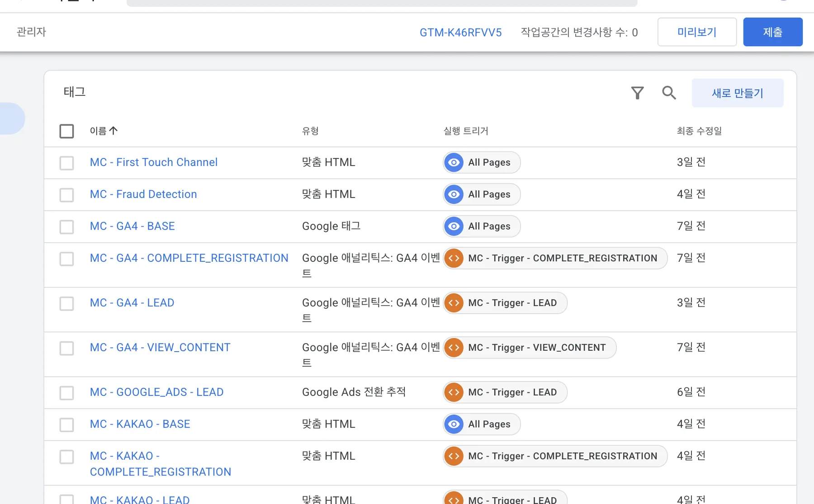The image size is (814, 504).
Task: Click the orange trigger icon for GA4 - LEAD
Action: [454, 303]
